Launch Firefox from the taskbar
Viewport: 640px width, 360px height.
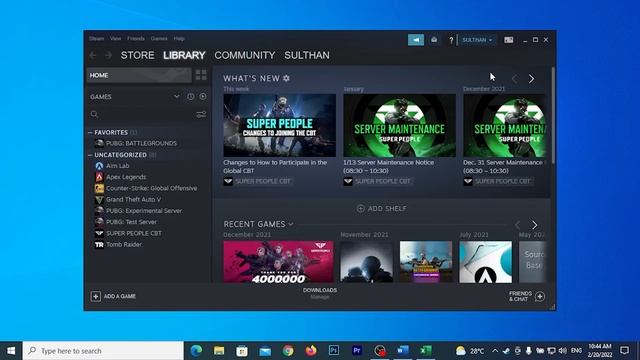[x=311, y=351]
